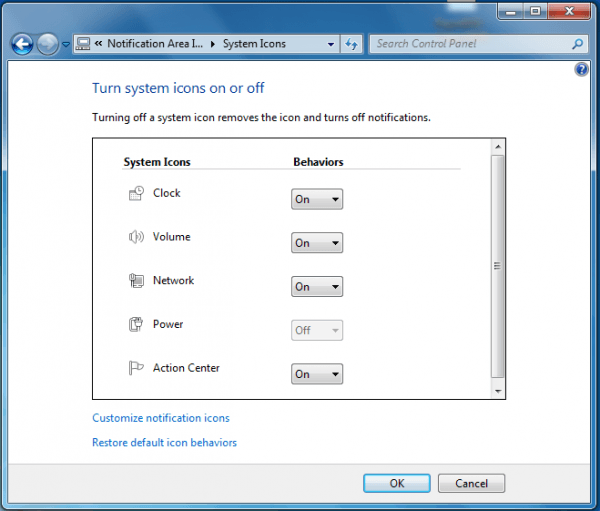Viewport: 600px width, 511px height.
Task: Click the greyed Forward arrow button
Action: pyautogui.click(x=47, y=44)
